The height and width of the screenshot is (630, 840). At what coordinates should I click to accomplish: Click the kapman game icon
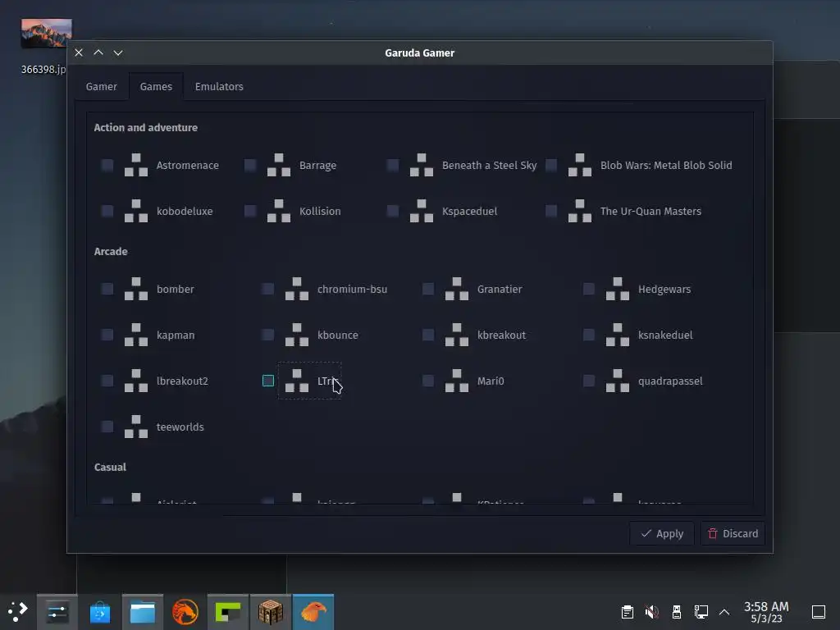pyautogui.click(x=136, y=335)
